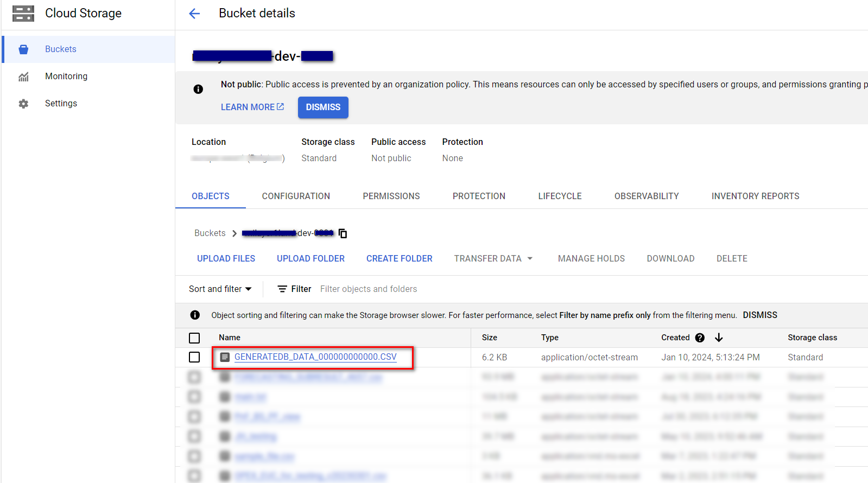Click the application/octet-stream type cell
The image size is (868, 483).
click(x=590, y=358)
